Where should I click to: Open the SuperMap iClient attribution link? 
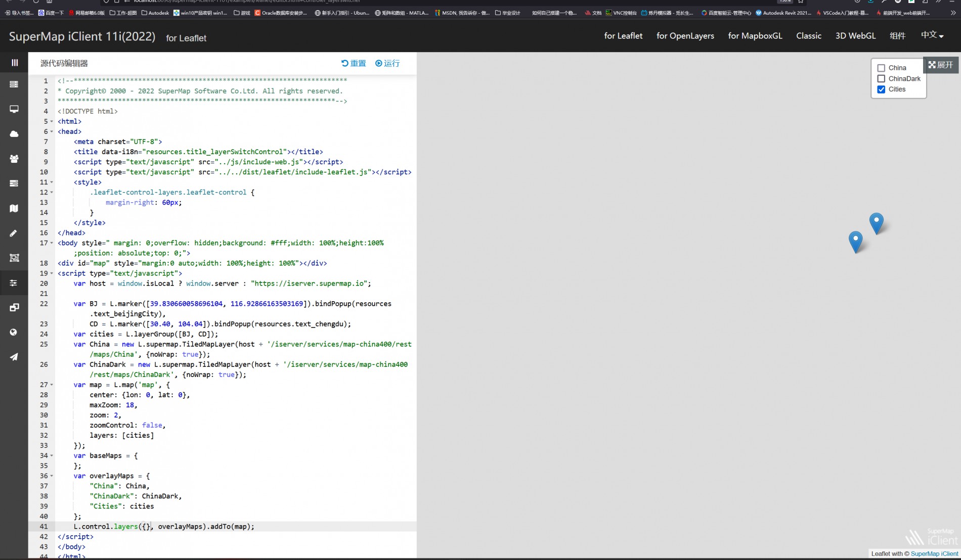[935, 554]
